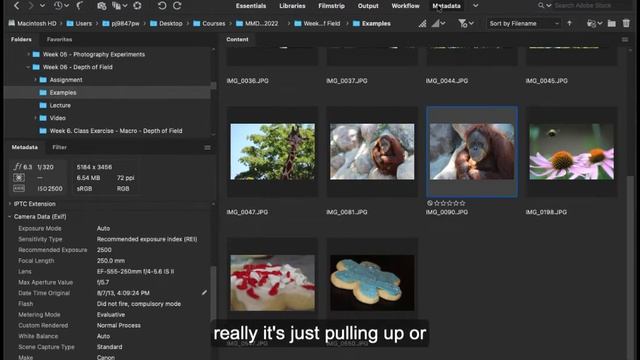The height and width of the screenshot is (360, 640).
Task: Create a new folder icon
Action: pyautogui.click(x=611, y=24)
